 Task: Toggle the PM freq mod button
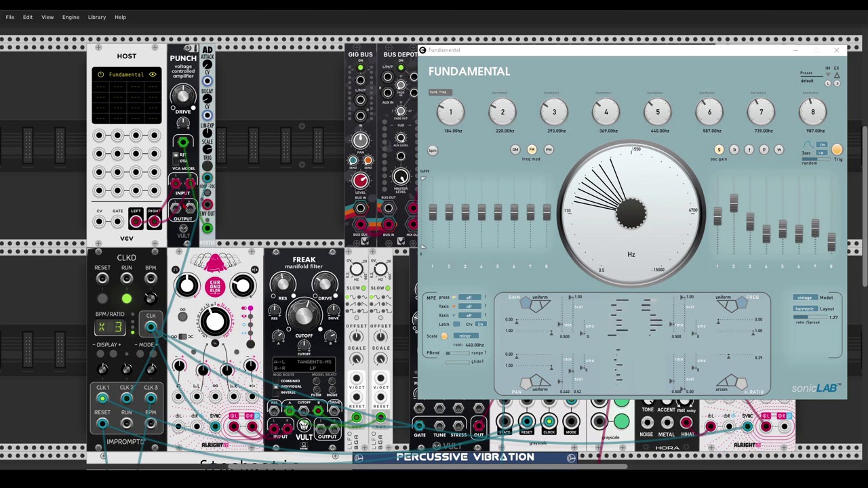coord(549,149)
